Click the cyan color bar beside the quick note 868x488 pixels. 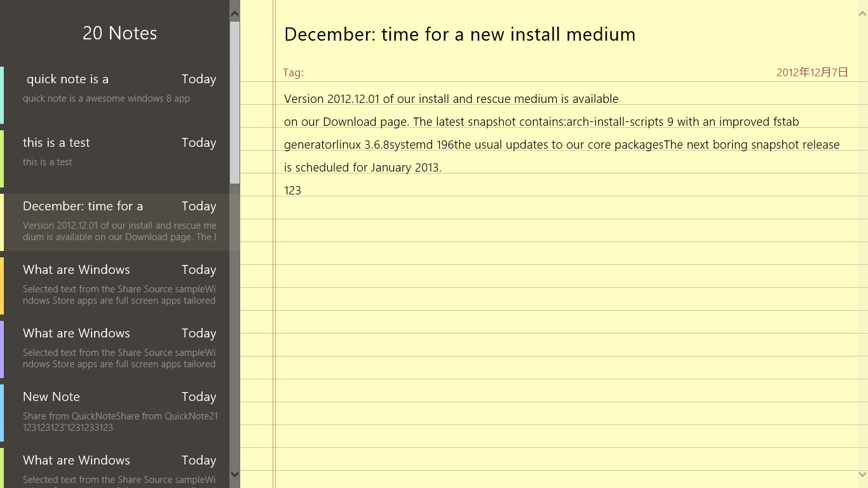tap(2, 95)
